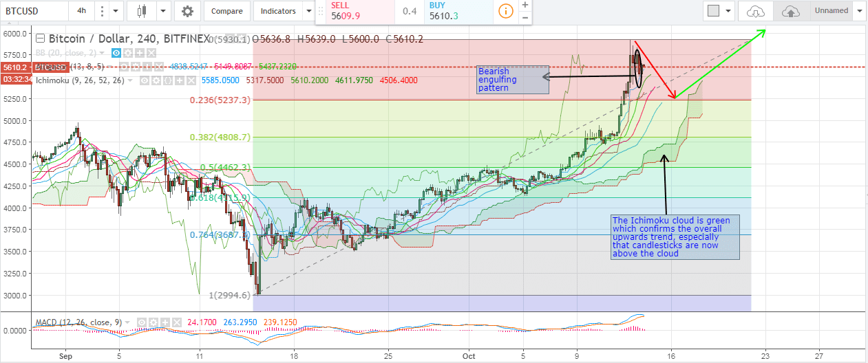Click the MACD (12, 26, close, 9) title
Screen dimensions: 868x363
tap(78, 321)
